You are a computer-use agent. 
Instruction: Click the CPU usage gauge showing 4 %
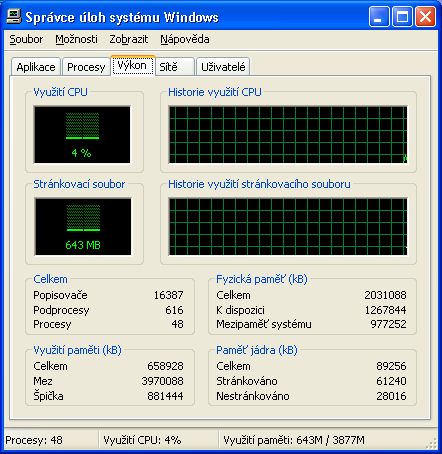point(82,135)
